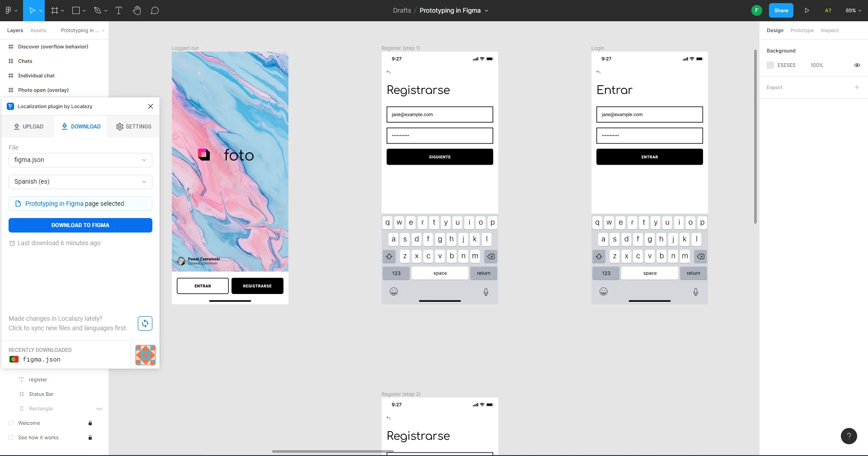This screenshot has height=456, width=868.
Task: Open the help question mark button
Action: click(x=849, y=436)
